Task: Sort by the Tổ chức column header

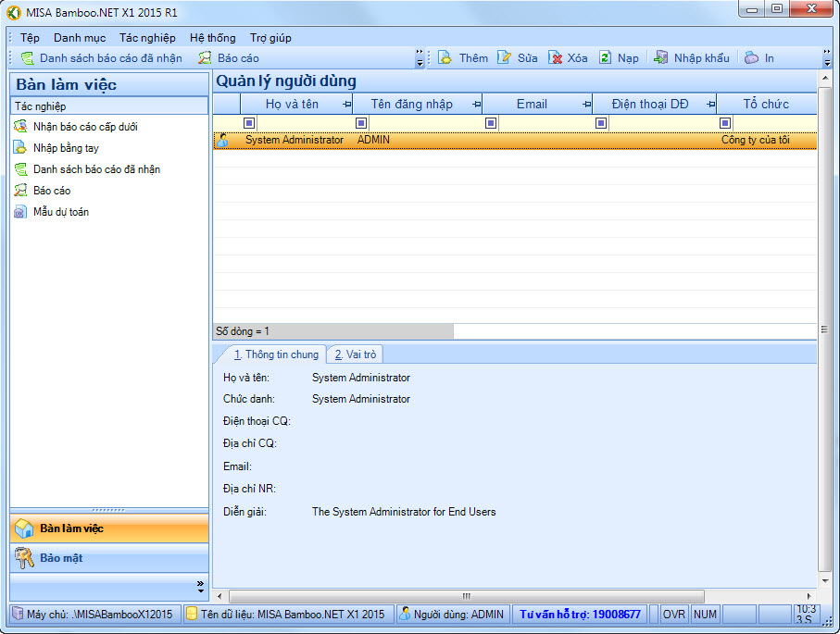Action: coord(766,104)
